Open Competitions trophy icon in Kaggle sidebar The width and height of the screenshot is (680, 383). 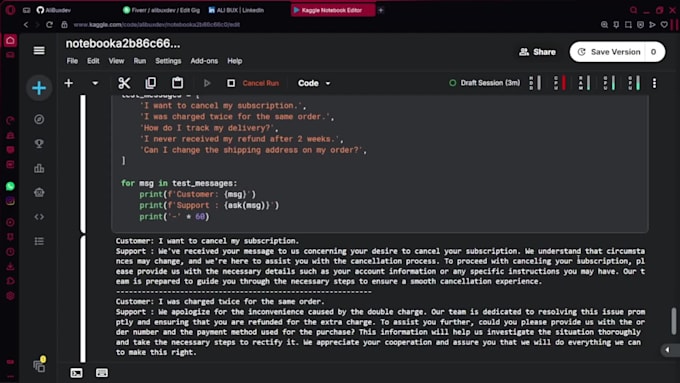pos(39,144)
